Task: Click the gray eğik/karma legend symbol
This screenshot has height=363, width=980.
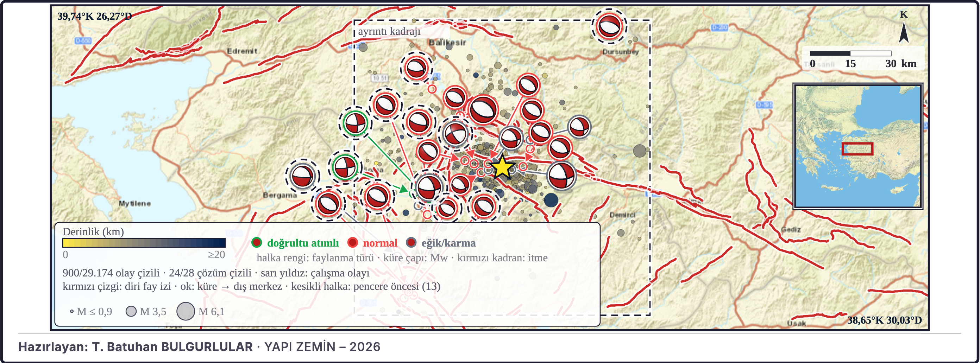Action: (x=411, y=242)
